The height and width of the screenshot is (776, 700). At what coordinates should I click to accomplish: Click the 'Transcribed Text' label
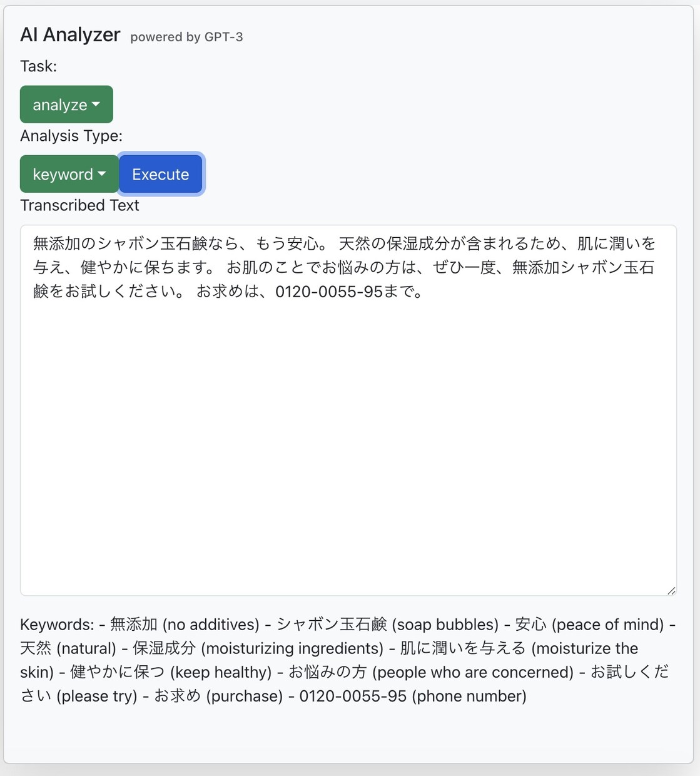pyautogui.click(x=79, y=205)
